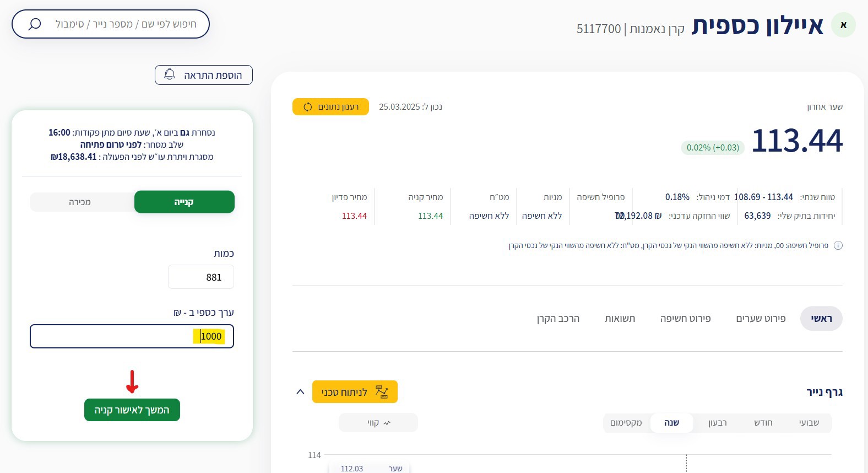Click the refresh arrows icon on data button
Viewport: 868px width, 473px height.
[x=308, y=107]
